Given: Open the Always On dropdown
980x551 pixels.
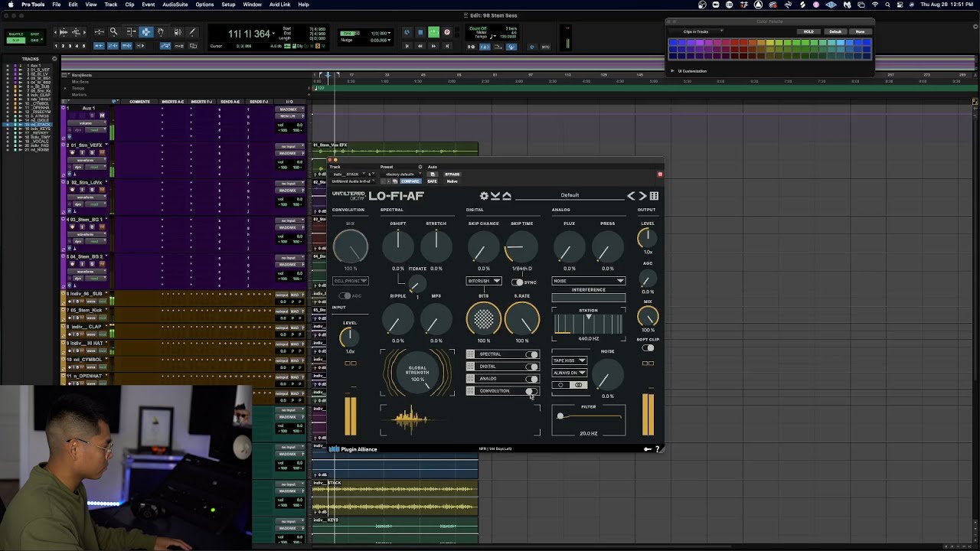Looking at the screenshot, I should tap(570, 373).
